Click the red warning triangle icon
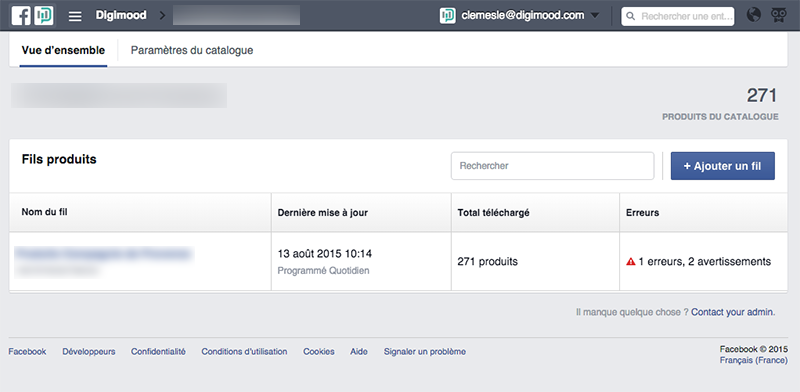The height and width of the screenshot is (392, 800). (631, 262)
